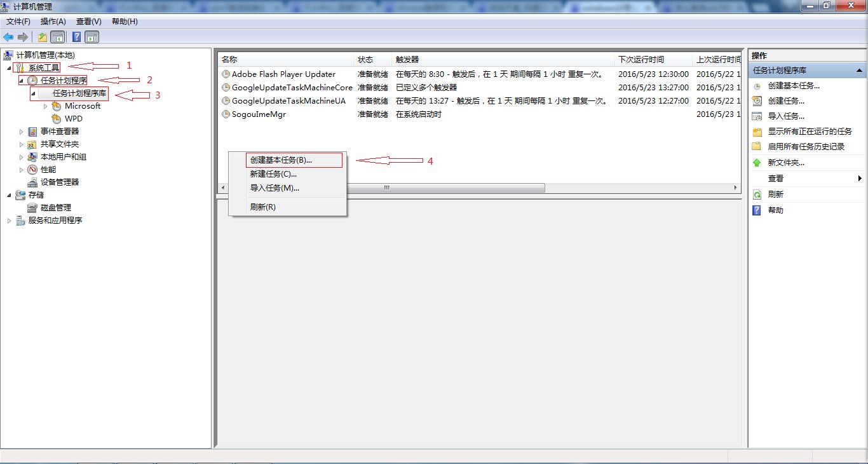868x464 pixels.
Task: Open Help via the blue question mark toolbar icon
Action: pos(76,37)
